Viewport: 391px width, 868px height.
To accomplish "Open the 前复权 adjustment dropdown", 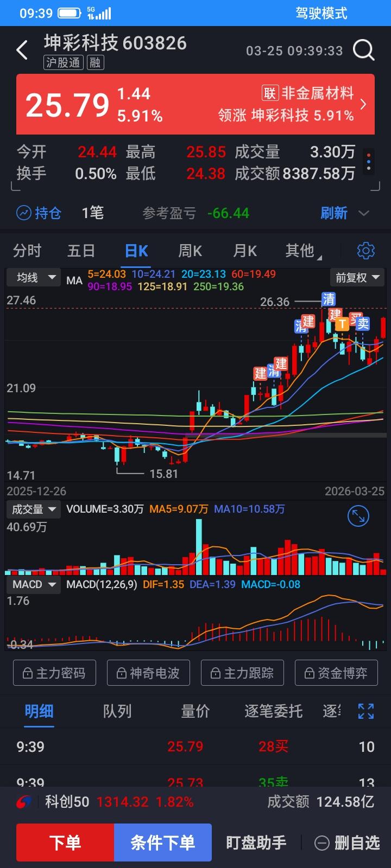I will 358,278.
